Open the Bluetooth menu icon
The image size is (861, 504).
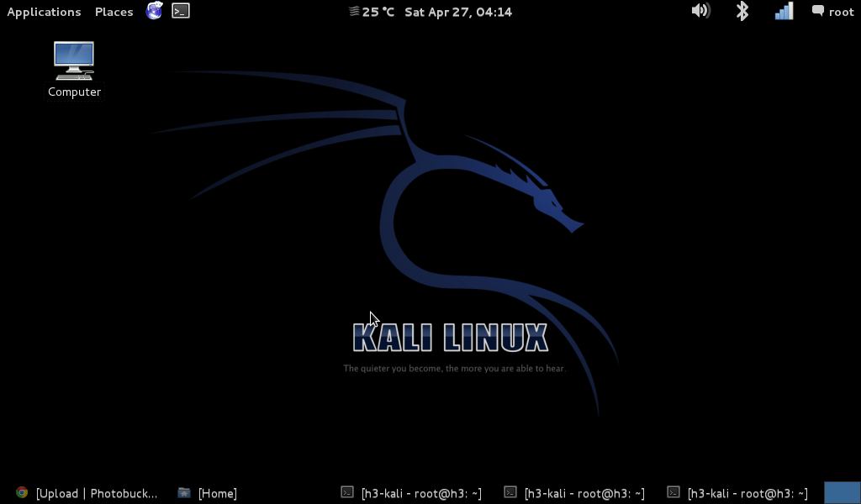click(742, 11)
